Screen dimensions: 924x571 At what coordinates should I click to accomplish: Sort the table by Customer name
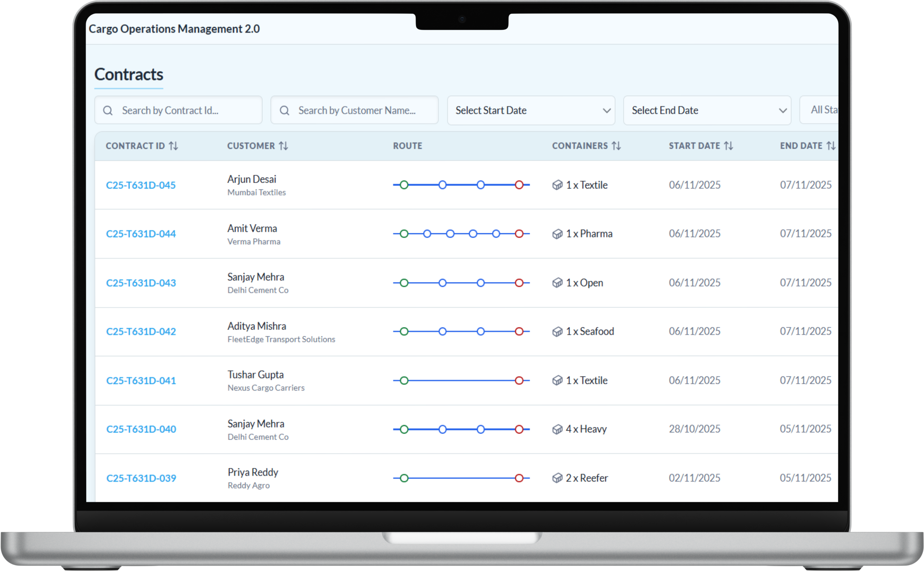(284, 146)
